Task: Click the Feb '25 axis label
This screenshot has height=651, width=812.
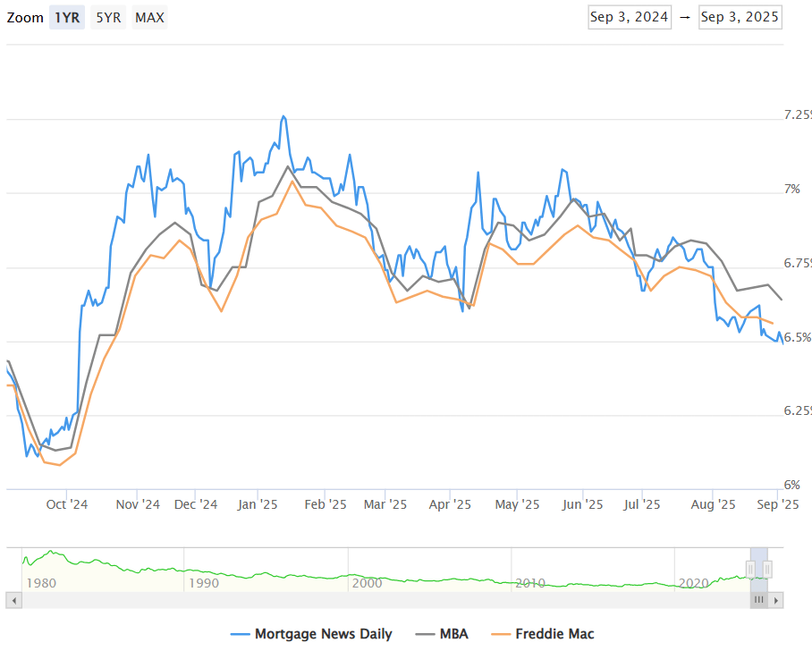Action: tap(326, 504)
